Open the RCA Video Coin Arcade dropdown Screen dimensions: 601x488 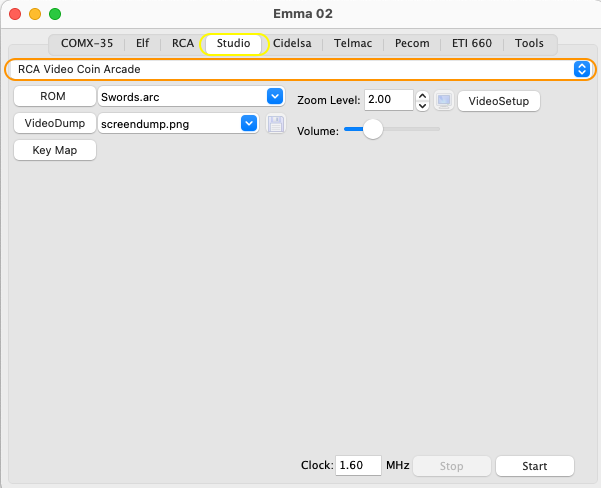[300, 69]
